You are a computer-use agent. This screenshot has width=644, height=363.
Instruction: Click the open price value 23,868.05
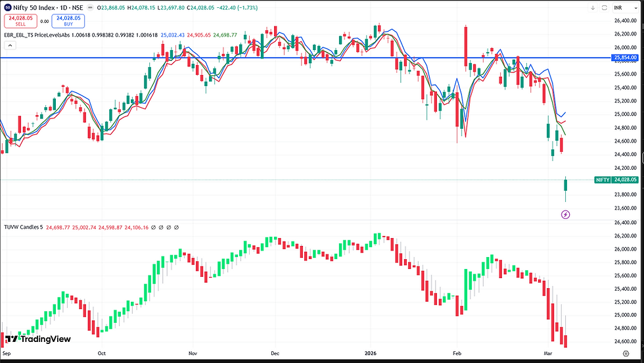pyautogui.click(x=112, y=7)
